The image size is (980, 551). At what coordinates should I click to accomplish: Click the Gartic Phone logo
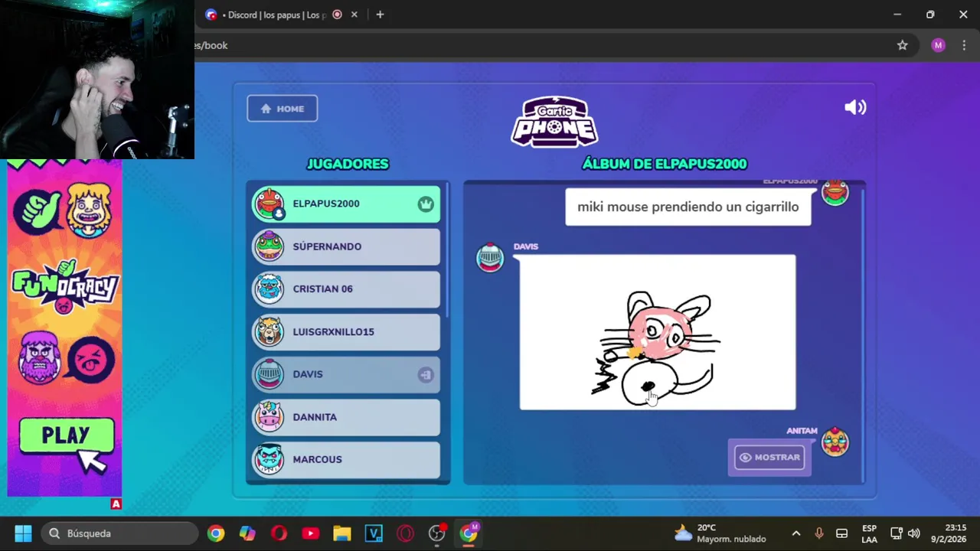pyautogui.click(x=554, y=122)
